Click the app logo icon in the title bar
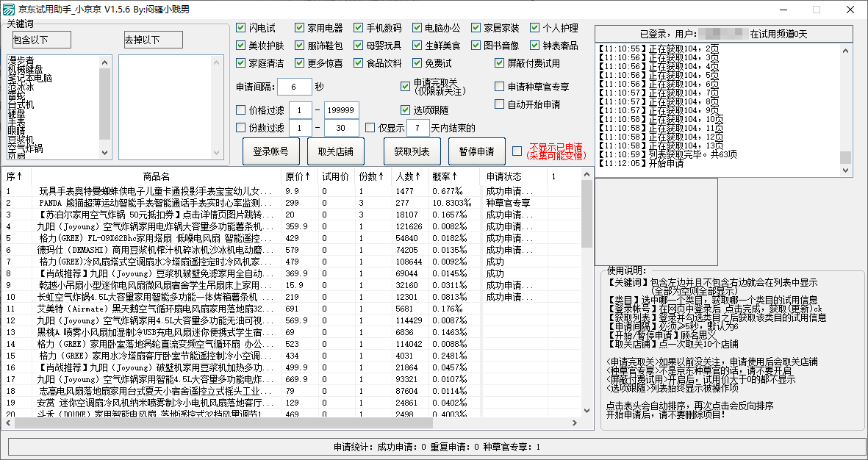868x460 pixels. pos(7,8)
